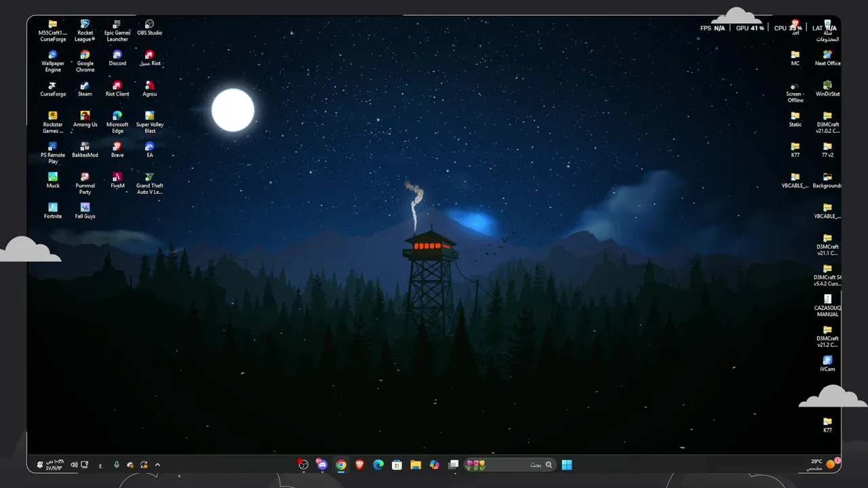Open the weather widget showing 29°C

click(821, 464)
